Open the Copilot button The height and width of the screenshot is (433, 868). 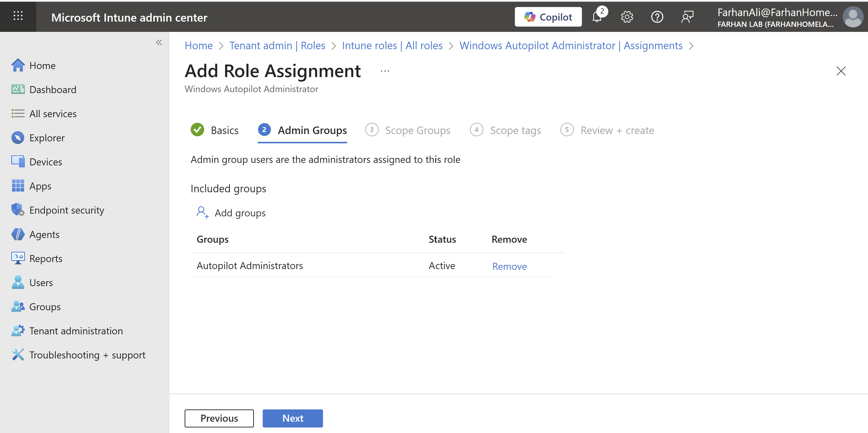click(548, 17)
